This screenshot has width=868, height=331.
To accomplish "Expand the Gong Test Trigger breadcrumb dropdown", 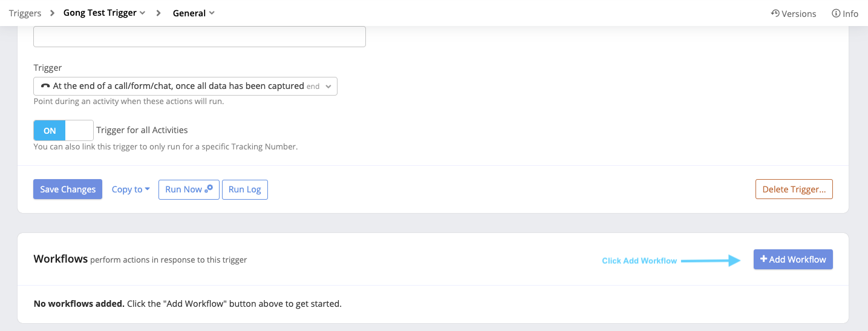I will tap(142, 13).
